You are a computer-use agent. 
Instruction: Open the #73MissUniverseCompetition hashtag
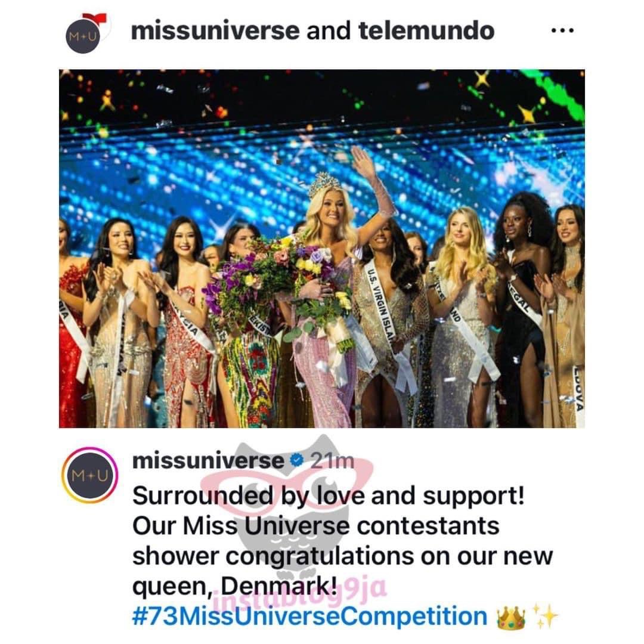309,615
